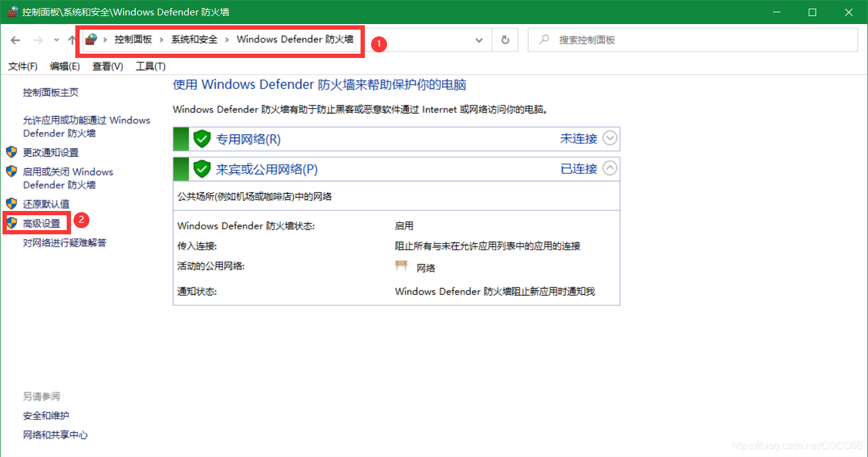This screenshot has width=868, height=457.
Task: Click green shield icon of 专用网络(R)
Action: pos(202,139)
